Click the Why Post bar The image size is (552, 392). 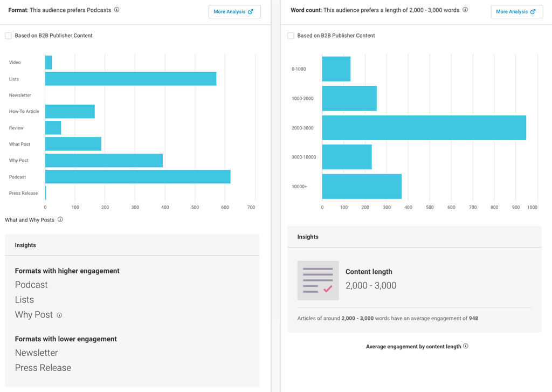(x=103, y=161)
